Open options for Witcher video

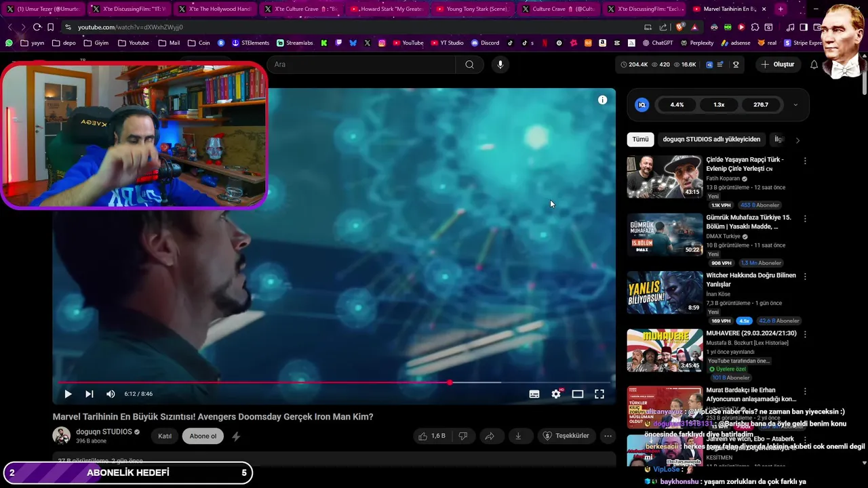click(x=805, y=276)
